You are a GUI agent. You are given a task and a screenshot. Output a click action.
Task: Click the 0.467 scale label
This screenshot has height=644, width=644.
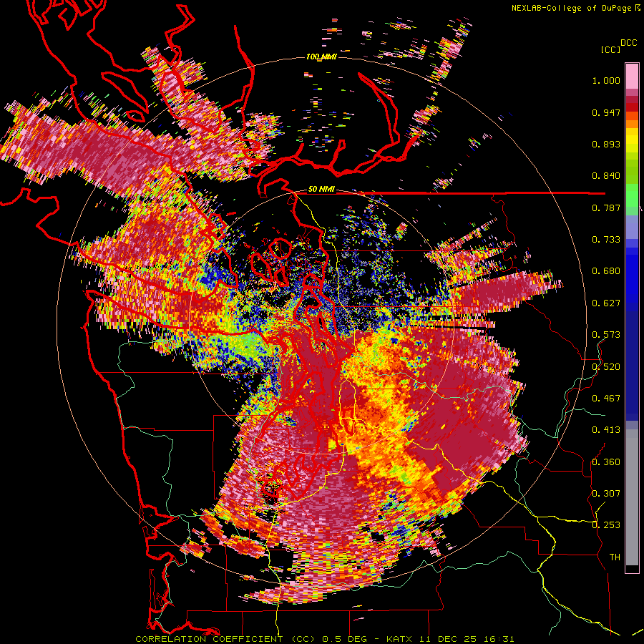pos(606,399)
